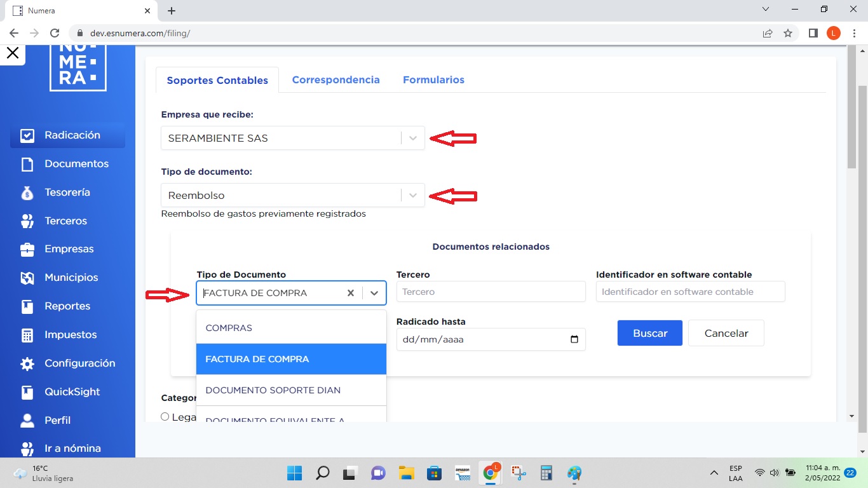Open the weather widget Lluvia ligera
Image resolution: width=868 pixels, height=488 pixels.
coord(43,473)
